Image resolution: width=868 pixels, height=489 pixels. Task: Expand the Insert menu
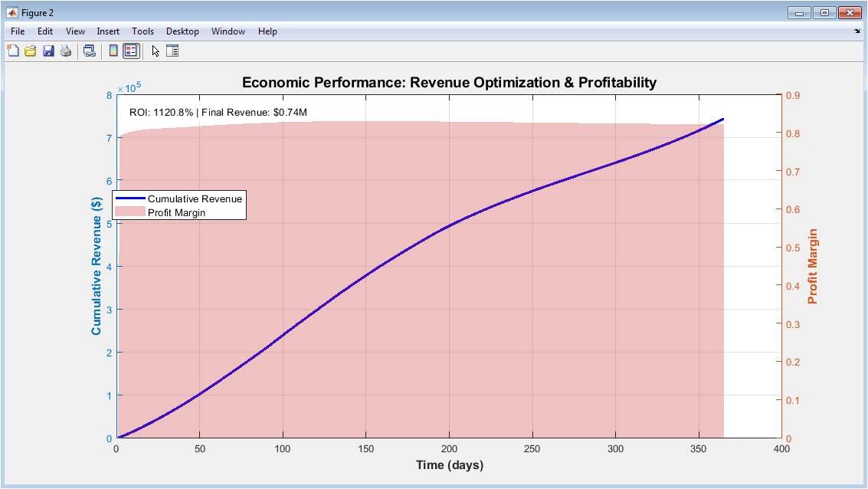pos(108,31)
